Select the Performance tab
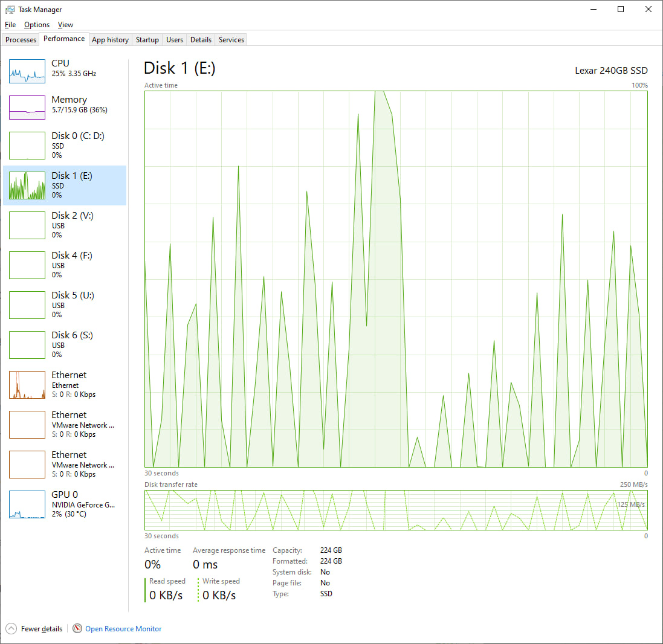The image size is (663, 644). click(x=64, y=39)
